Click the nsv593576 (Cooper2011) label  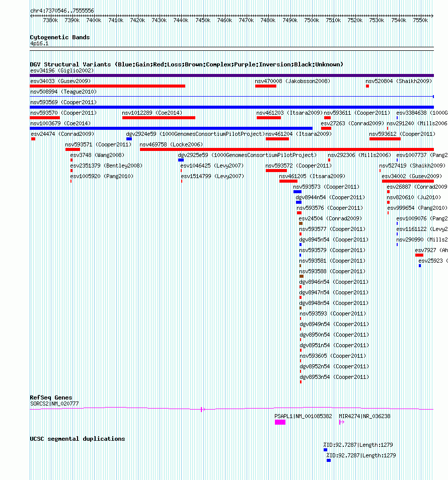(x=330, y=208)
